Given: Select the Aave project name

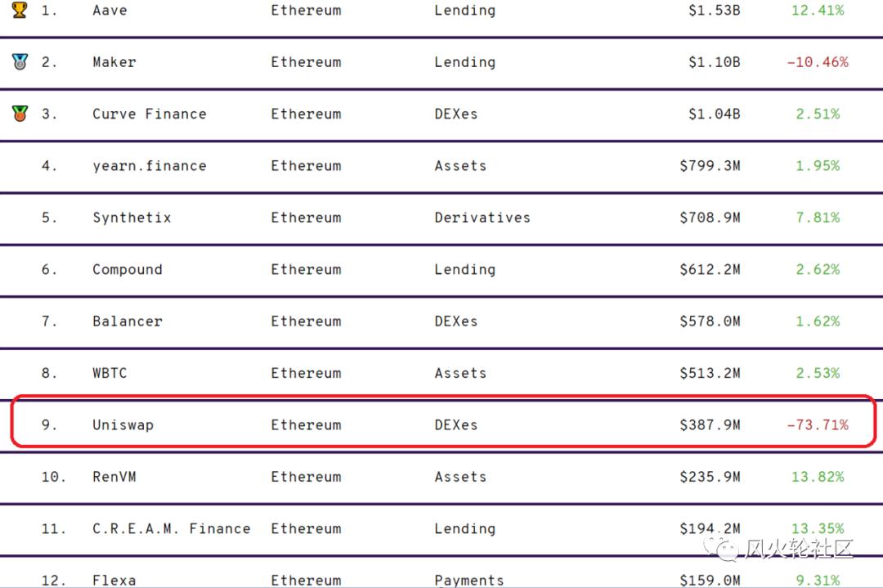Looking at the screenshot, I should pyautogui.click(x=109, y=11).
